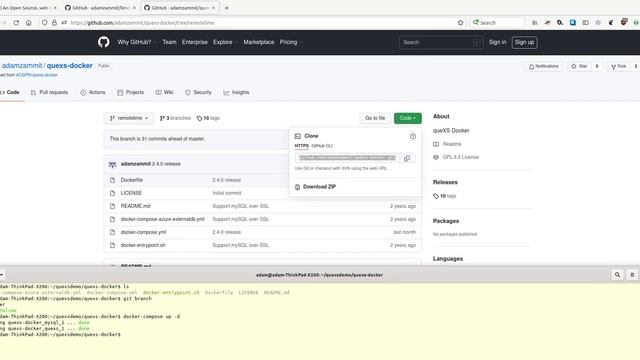The height and width of the screenshot is (360, 640).
Task: Click the browser Search box
Action: (497, 23)
